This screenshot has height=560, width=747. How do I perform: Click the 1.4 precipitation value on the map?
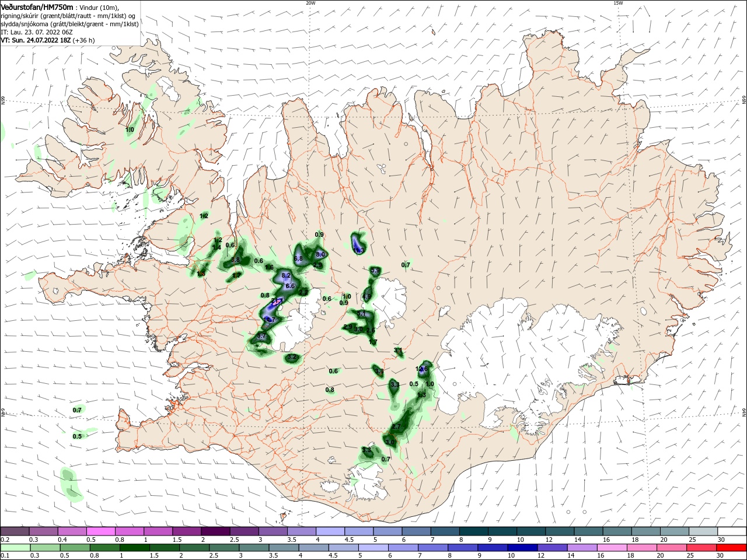[217, 247]
